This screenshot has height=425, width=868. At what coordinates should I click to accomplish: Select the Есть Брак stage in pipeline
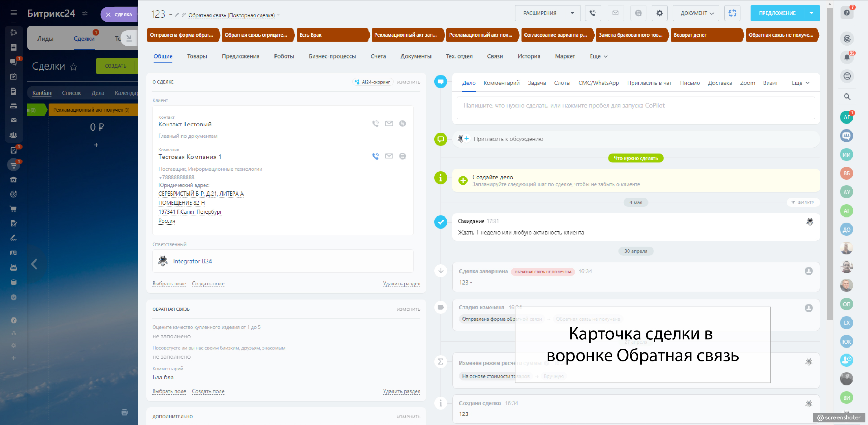331,35
